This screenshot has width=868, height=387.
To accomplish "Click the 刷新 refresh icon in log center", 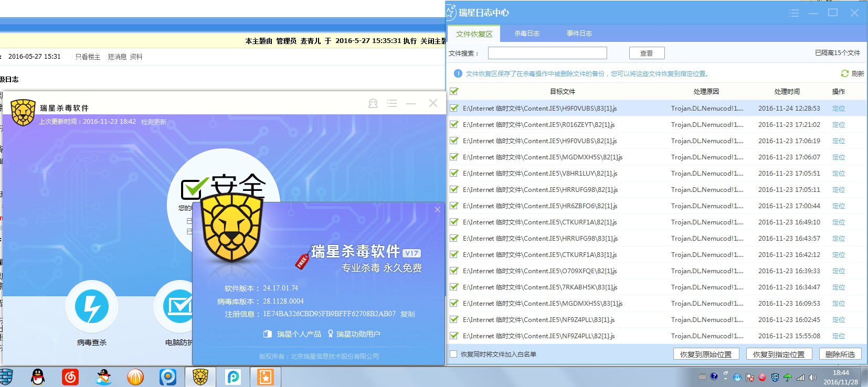I will click(844, 73).
